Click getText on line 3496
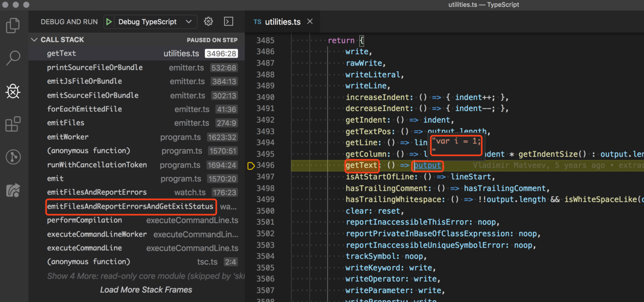Image resolution: width=644 pixels, height=302 pixels. tap(361, 165)
